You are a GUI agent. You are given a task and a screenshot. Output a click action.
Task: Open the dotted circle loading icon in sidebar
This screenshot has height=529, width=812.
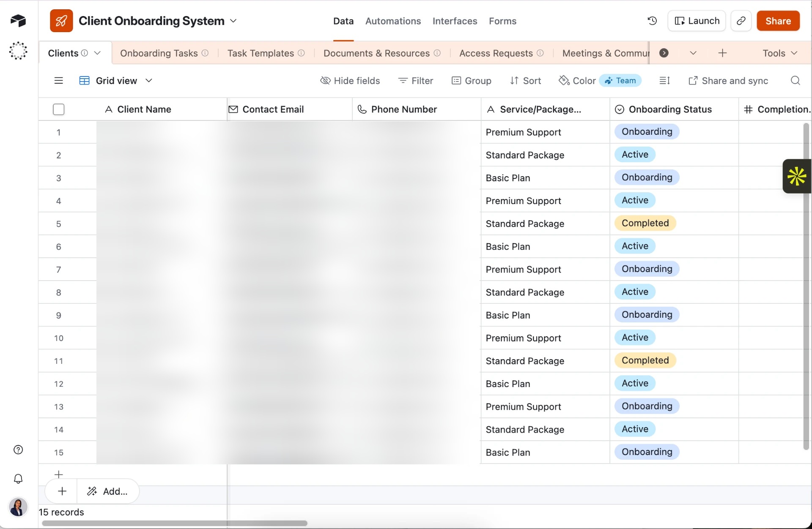[x=18, y=51]
